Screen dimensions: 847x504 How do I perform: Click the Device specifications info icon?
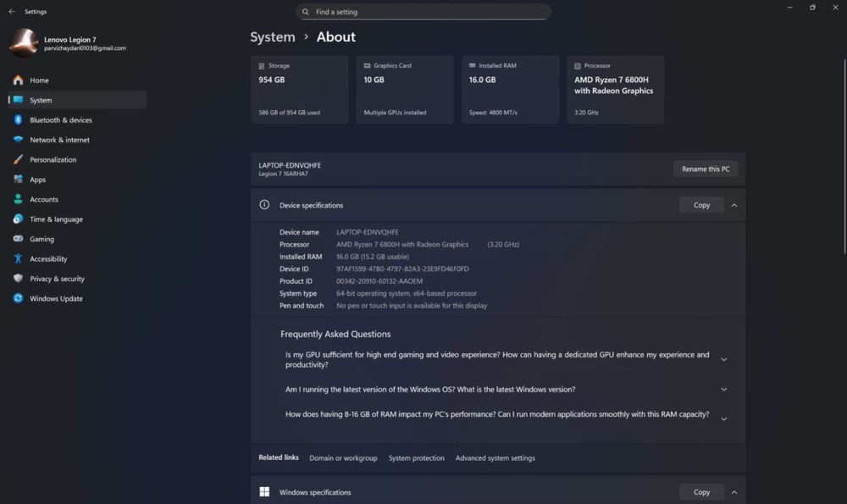[264, 205]
